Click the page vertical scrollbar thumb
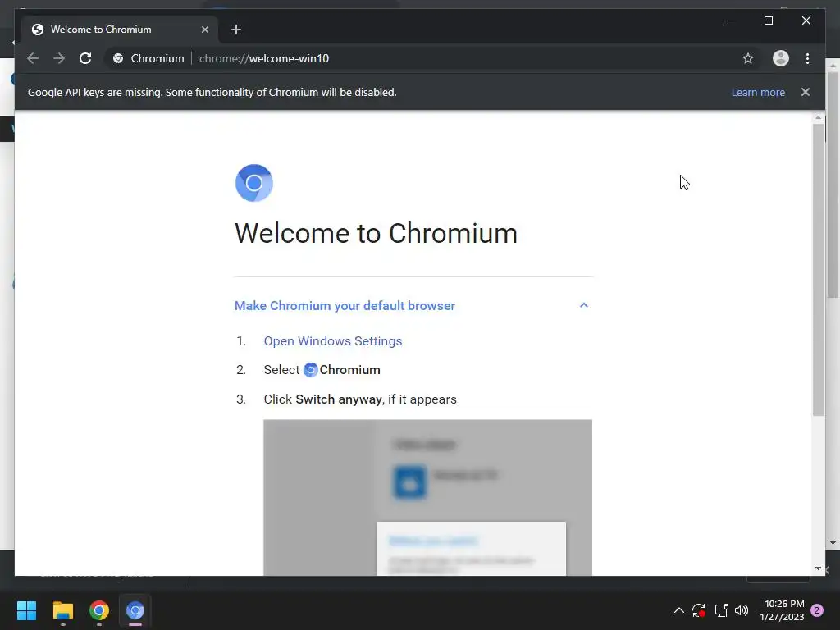This screenshot has height=630, width=840. tap(818, 269)
